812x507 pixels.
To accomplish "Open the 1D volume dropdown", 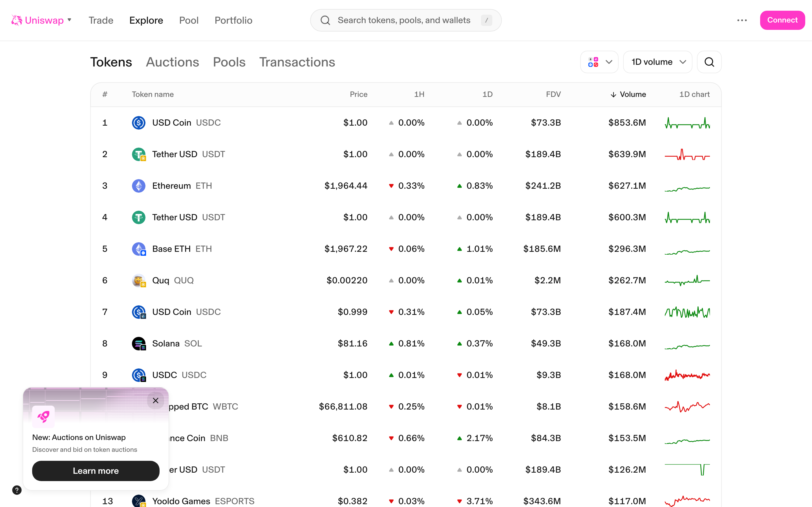I will point(657,62).
